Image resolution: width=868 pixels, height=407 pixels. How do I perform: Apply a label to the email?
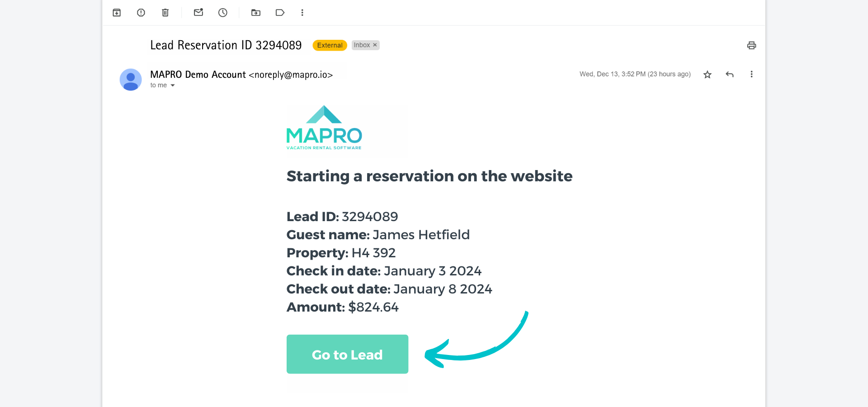point(279,13)
